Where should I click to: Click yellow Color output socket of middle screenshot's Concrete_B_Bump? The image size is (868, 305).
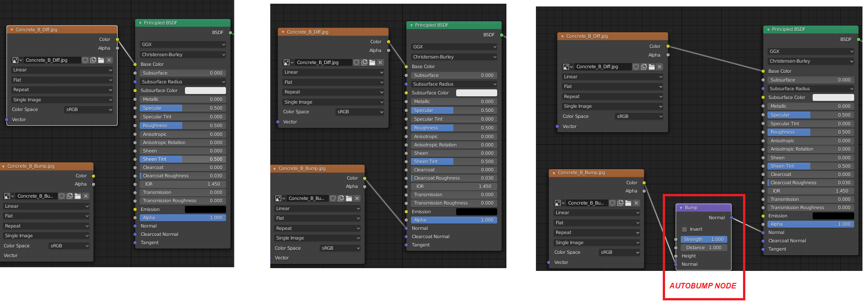click(x=364, y=178)
